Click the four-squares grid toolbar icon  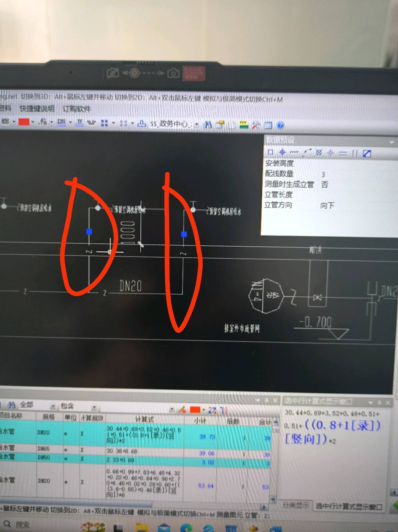coord(104,123)
